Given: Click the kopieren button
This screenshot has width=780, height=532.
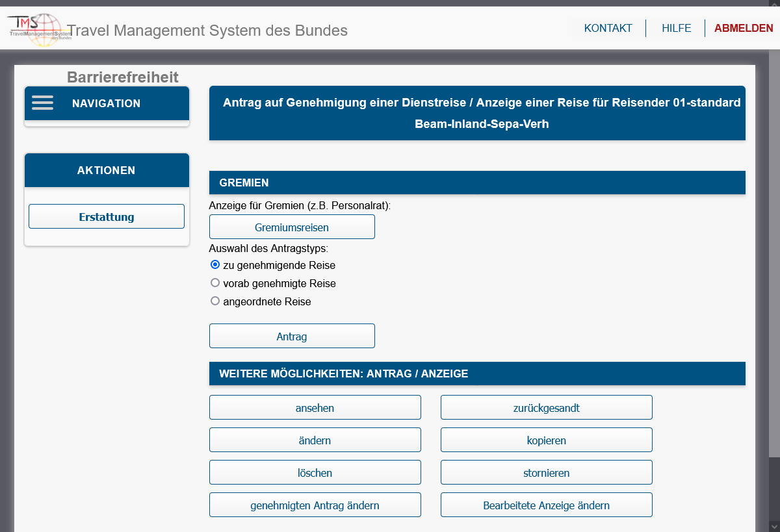Looking at the screenshot, I should (547, 440).
